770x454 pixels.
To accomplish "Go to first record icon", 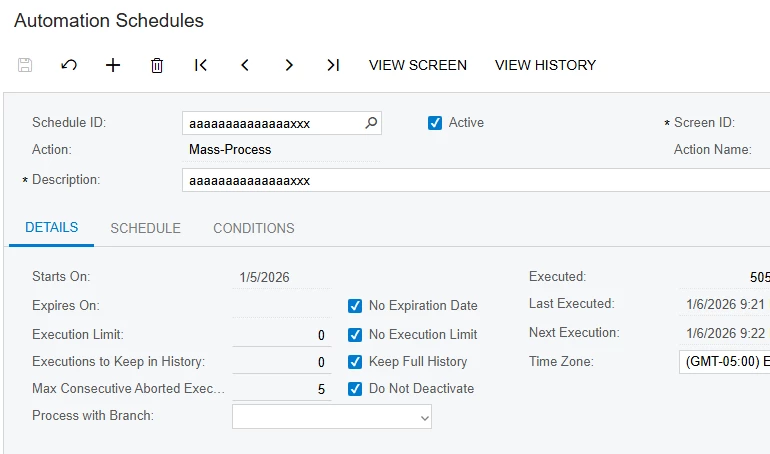I will 201,65.
